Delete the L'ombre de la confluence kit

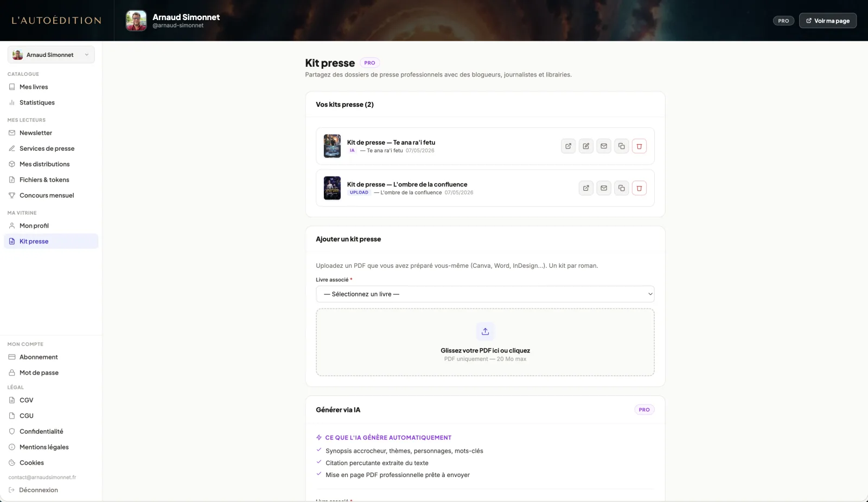coord(639,188)
